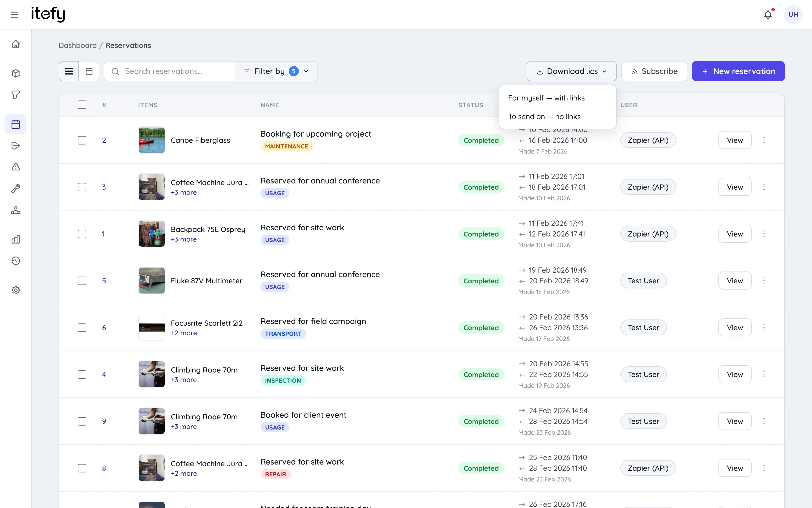Image resolution: width=812 pixels, height=508 pixels.
Task: Choose 'For myself — with links' option
Action: 557,98
